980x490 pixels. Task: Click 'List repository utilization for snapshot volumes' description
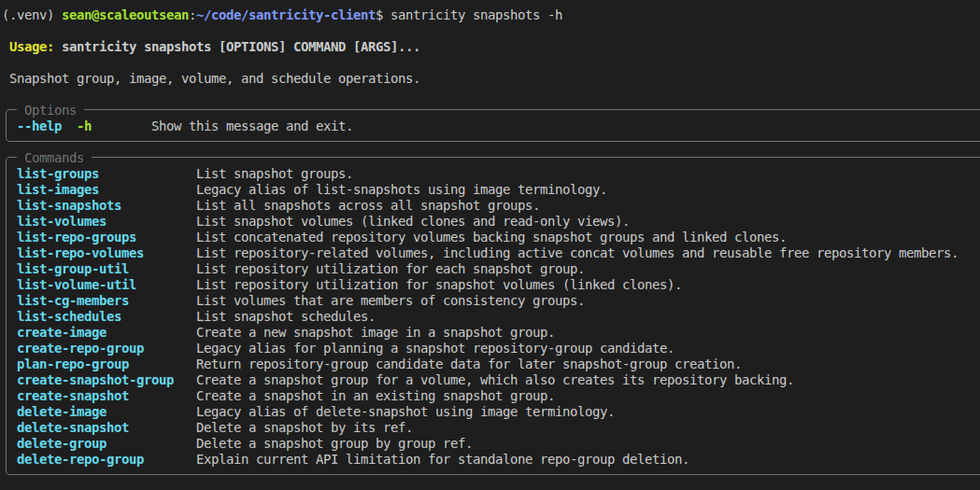439,286
